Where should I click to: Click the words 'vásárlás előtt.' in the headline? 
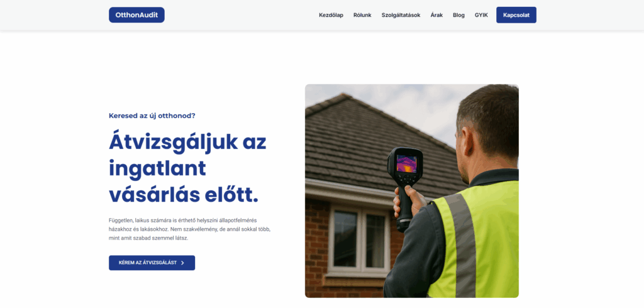(184, 195)
